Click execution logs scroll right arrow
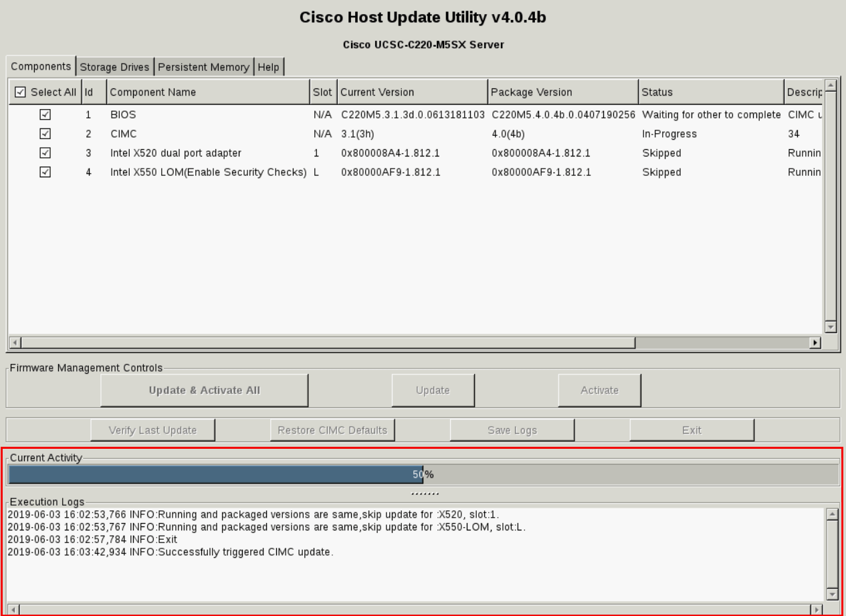Image resolution: width=846 pixels, height=616 pixels. click(x=816, y=609)
